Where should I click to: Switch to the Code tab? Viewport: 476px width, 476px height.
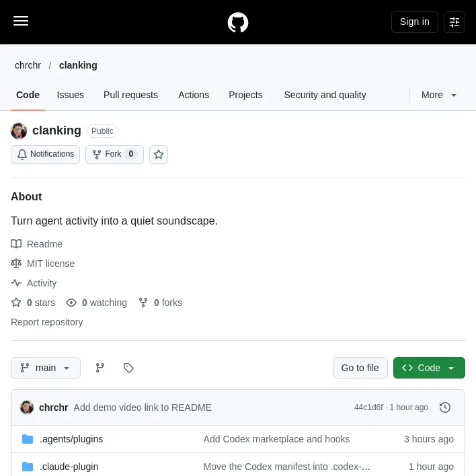coord(28,95)
